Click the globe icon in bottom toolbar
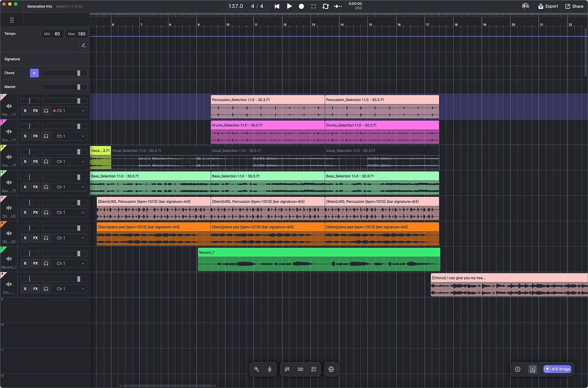This screenshot has height=388, width=588. point(331,369)
